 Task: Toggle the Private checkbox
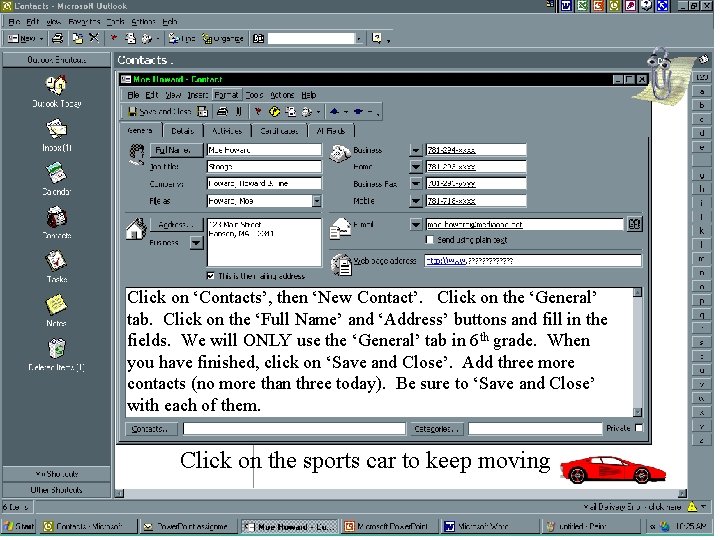click(x=639, y=428)
